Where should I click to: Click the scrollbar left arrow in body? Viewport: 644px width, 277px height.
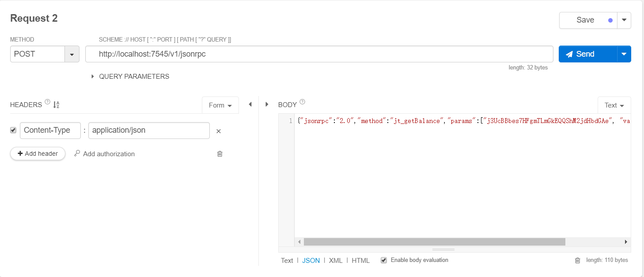pos(299,242)
